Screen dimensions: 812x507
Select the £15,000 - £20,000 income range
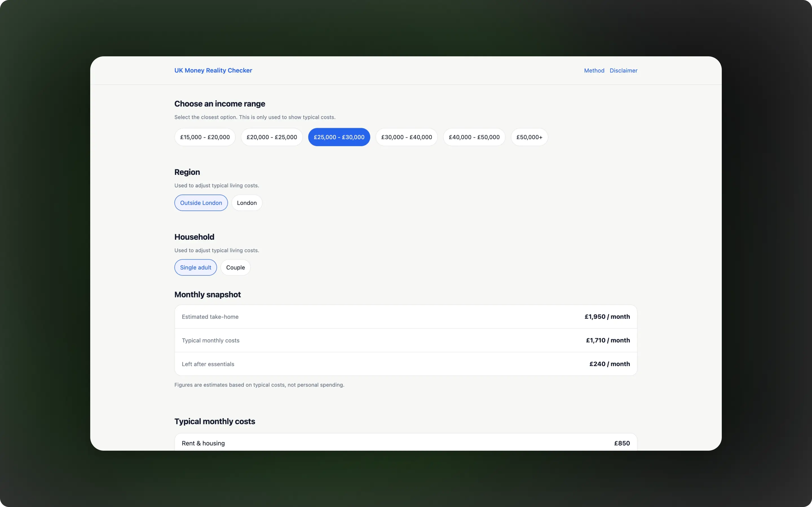(204, 137)
